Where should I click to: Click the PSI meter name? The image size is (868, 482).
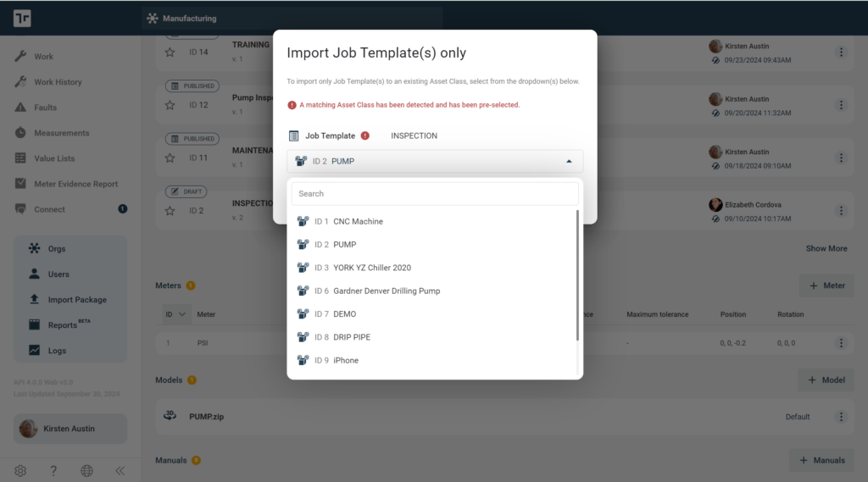tap(203, 343)
